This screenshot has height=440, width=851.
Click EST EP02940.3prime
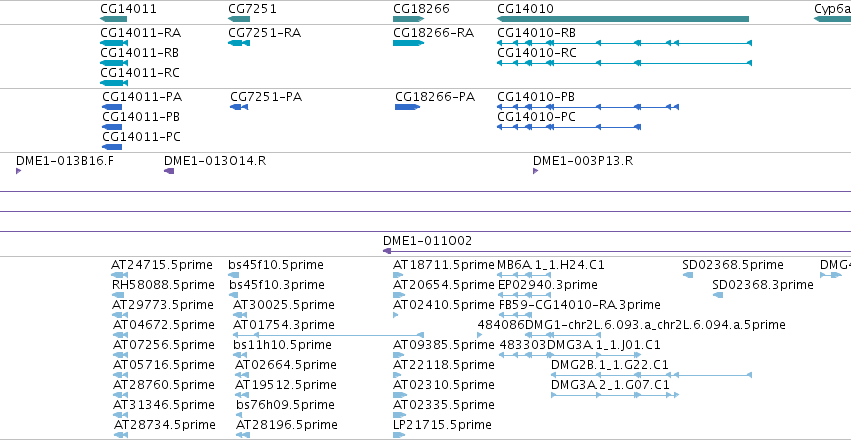[x=548, y=285]
